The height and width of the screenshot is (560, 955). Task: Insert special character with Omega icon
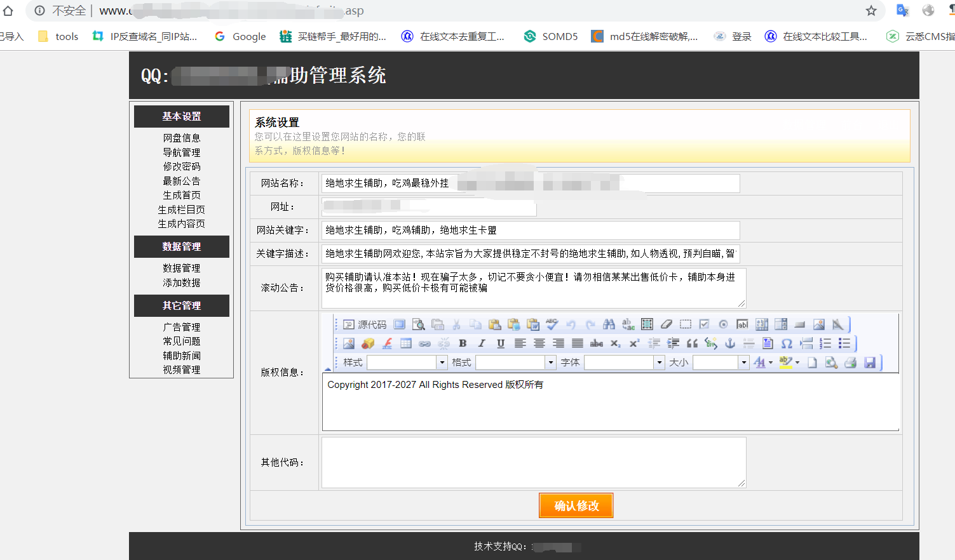click(787, 343)
